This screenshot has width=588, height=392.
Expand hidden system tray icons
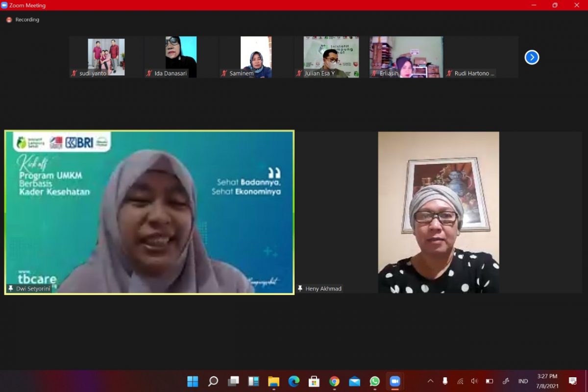(x=430, y=381)
